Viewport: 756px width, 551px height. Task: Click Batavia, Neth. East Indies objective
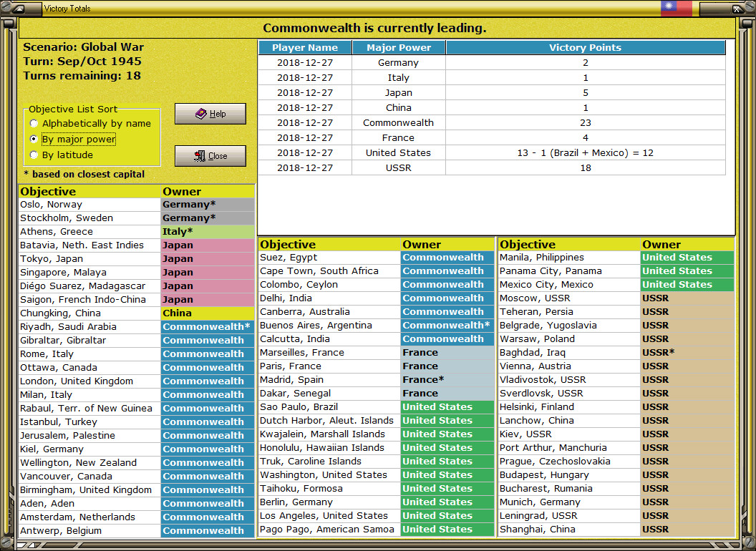pos(89,245)
